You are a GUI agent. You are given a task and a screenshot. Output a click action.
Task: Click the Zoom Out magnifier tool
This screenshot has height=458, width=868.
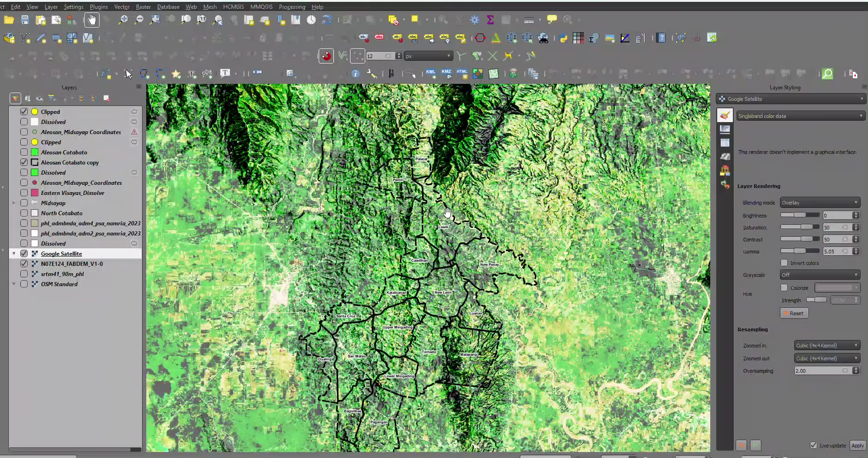point(138,20)
